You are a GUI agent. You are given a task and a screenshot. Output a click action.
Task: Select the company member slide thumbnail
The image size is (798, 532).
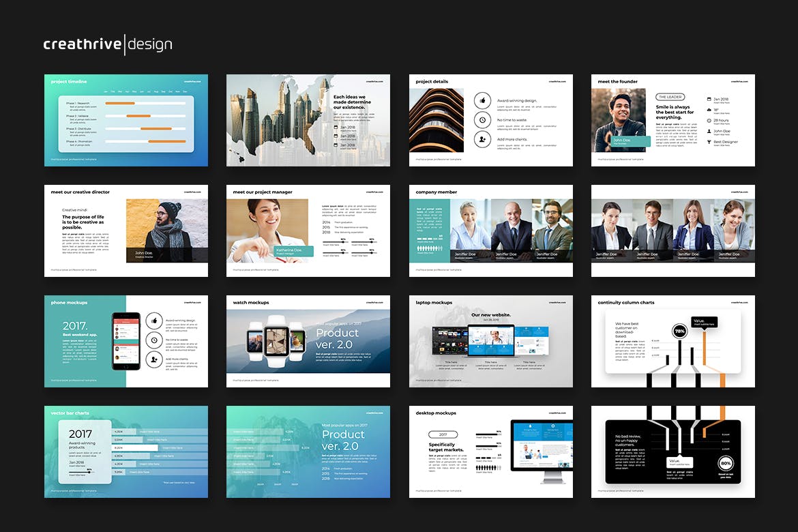pyautogui.click(x=490, y=231)
